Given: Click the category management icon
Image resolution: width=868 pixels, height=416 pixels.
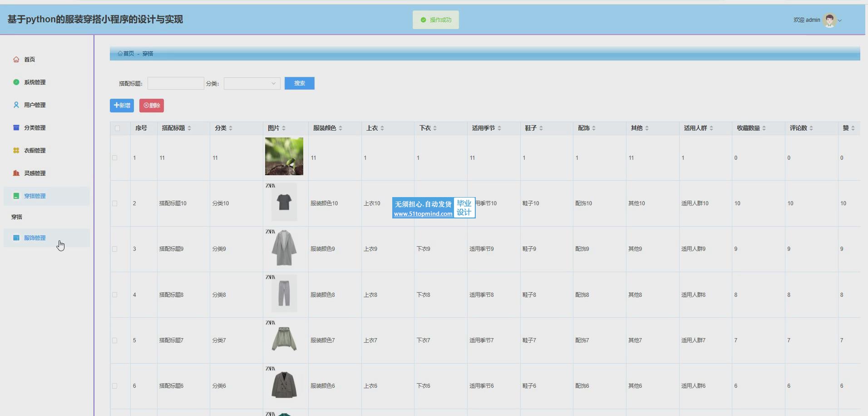Looking at the screenshot, I should point(16,128).
